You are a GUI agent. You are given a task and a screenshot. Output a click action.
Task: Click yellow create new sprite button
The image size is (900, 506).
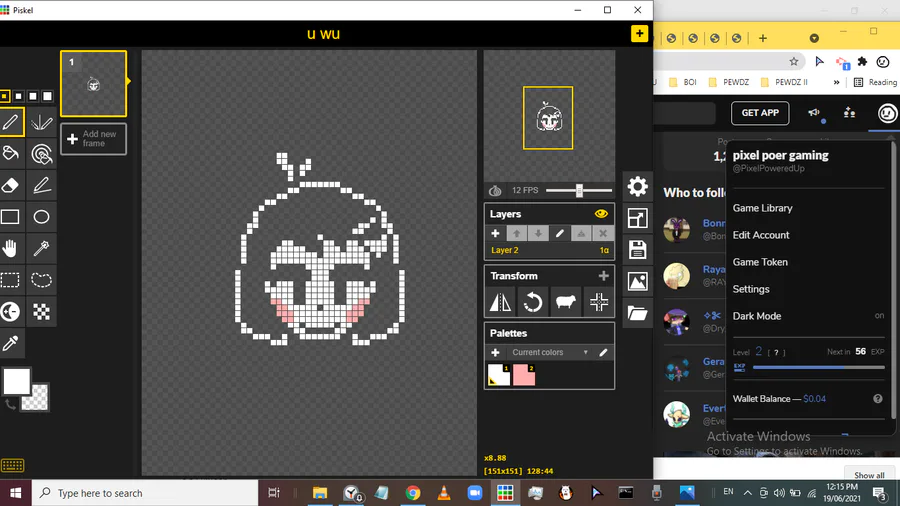(x=639, y=33)
